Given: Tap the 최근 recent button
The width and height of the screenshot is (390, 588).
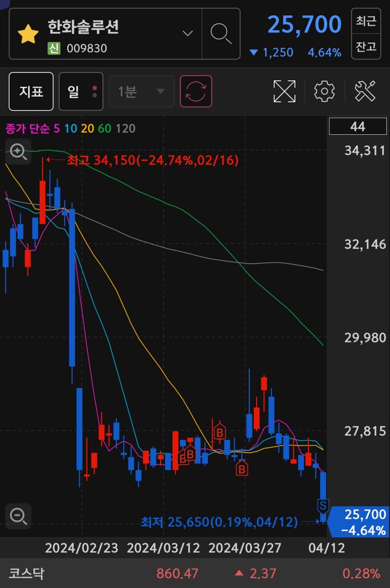Looking at the screenshot, I should coord(366,21).
